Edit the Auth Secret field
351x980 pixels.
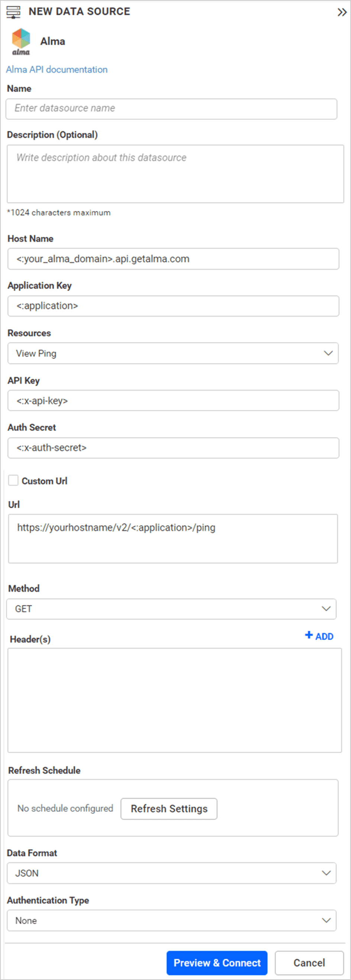coord(173,448)
